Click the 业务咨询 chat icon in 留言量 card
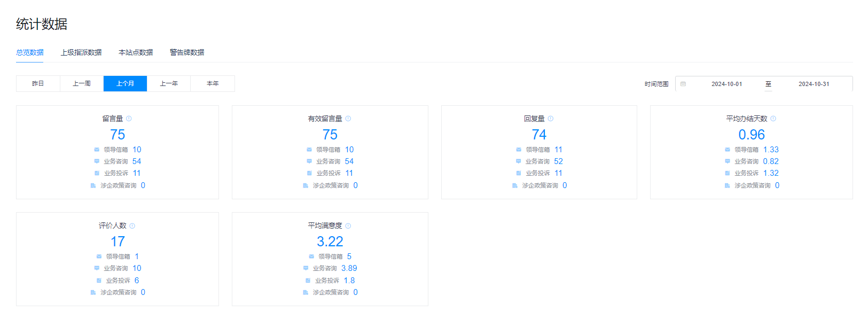This screenshot has height=327, width=868. (x=97, y=161)
